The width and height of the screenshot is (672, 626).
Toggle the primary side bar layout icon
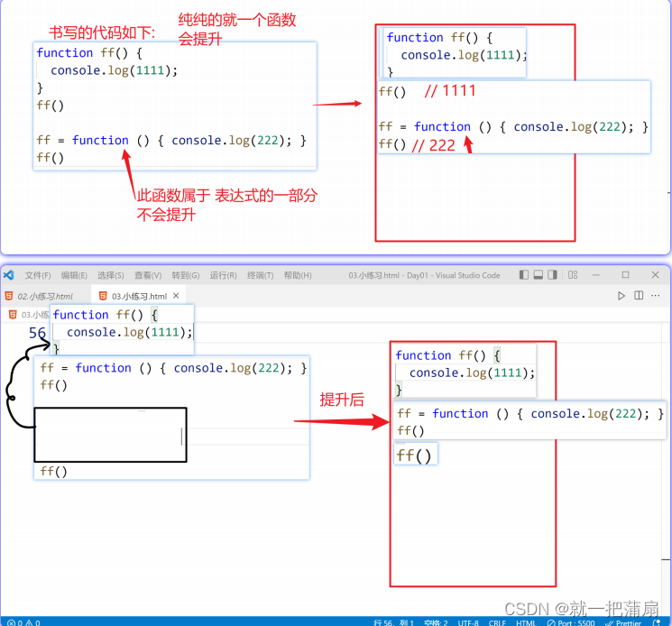pyautogui.click(x=524, y=274)
